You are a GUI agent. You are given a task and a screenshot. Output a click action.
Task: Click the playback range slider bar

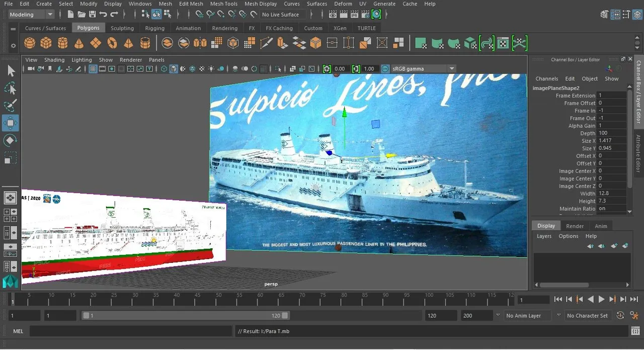(x=186, y=316)
